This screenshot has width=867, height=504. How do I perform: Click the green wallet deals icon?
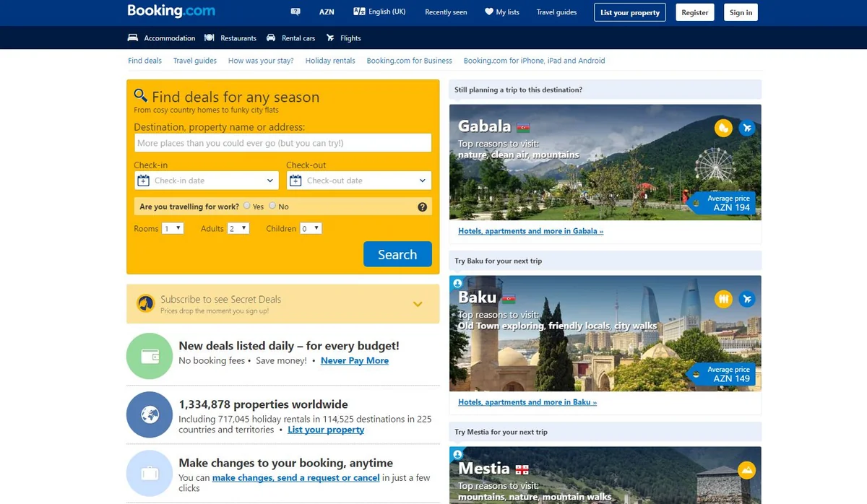pos(150,356)
